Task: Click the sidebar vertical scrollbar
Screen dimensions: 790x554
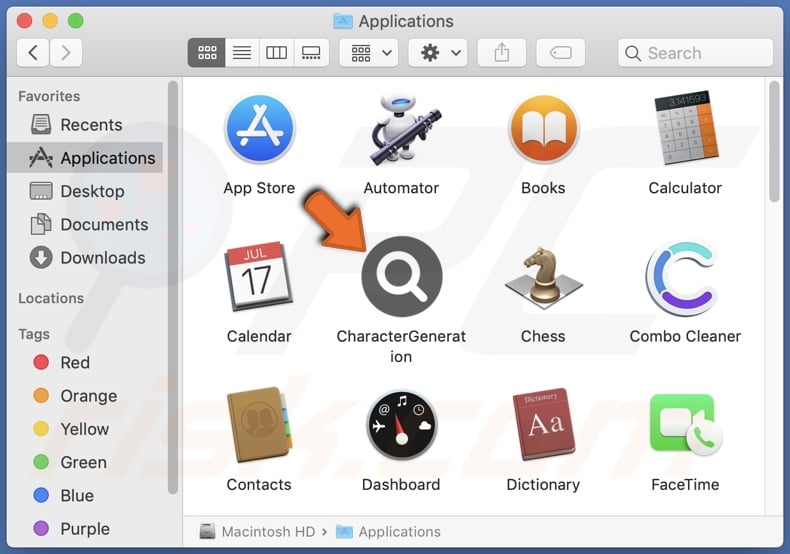Action: 173,287
